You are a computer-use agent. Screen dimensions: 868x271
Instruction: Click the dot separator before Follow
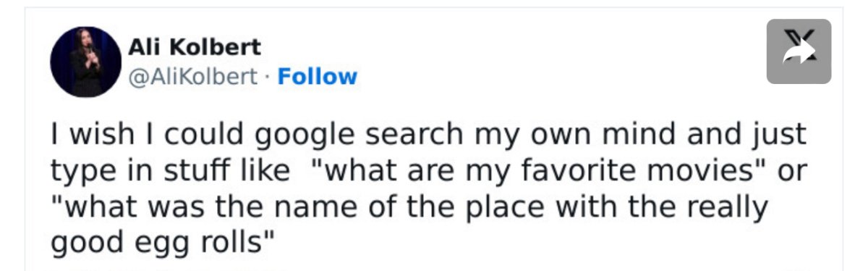[268, 77]
